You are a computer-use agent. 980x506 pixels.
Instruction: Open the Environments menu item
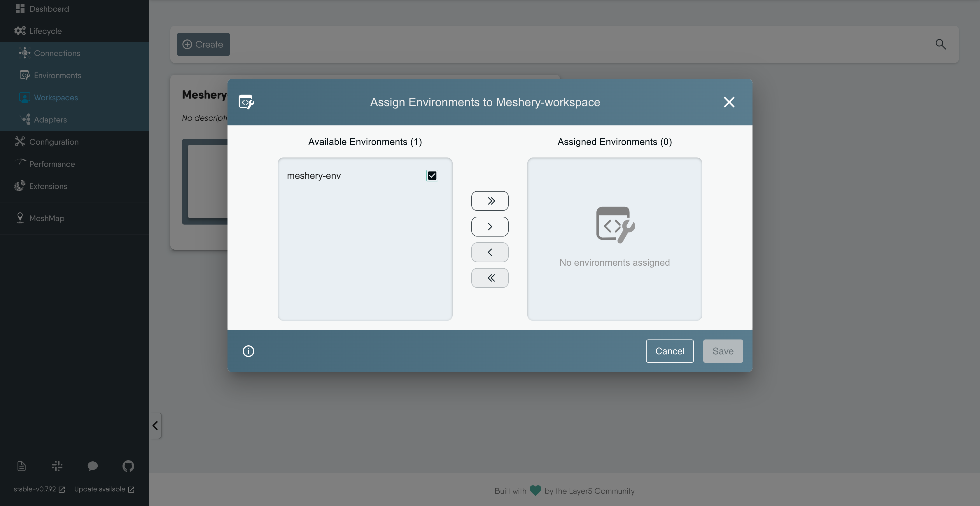coord(57,75)
